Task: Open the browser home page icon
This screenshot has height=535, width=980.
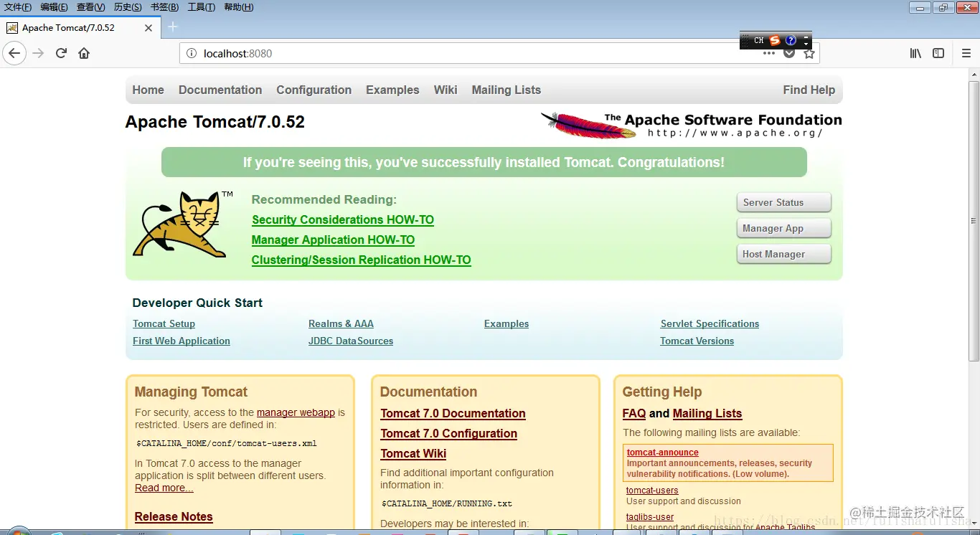Action: click(x=84, y=53)
